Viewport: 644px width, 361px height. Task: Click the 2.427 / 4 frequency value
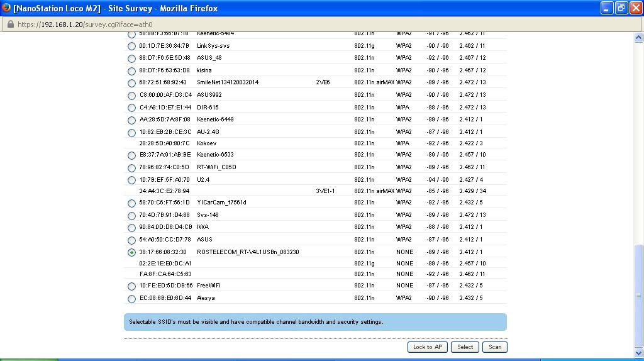coord(471,179)
